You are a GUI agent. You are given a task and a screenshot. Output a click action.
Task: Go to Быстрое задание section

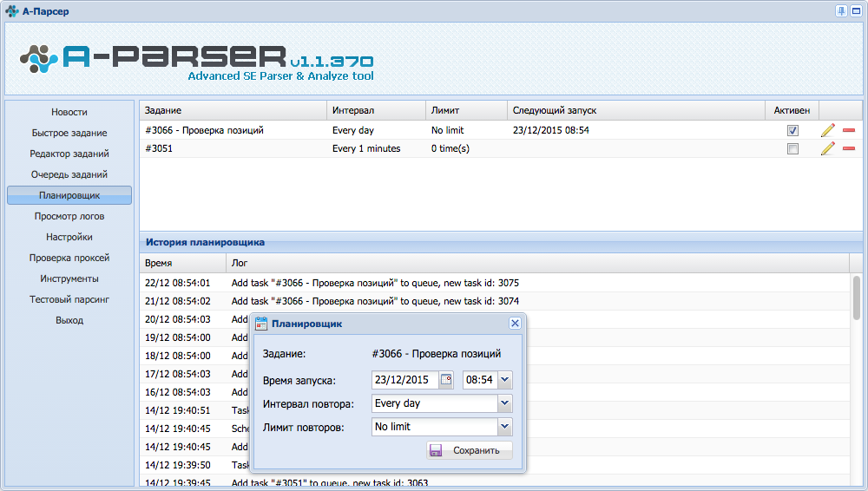pyautogui.click(x=69, y=133)
